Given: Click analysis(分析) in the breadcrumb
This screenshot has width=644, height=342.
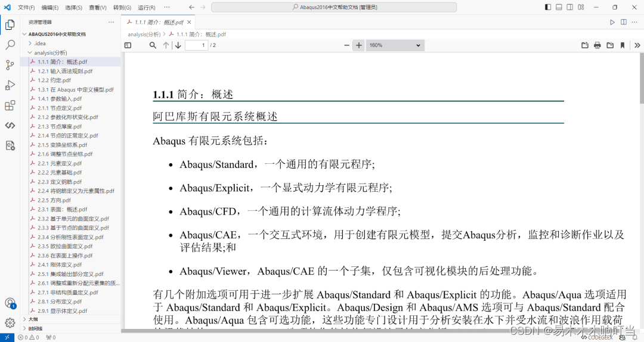Looking at the screenshot, I should pyautogui.click(x=144, y=35).
